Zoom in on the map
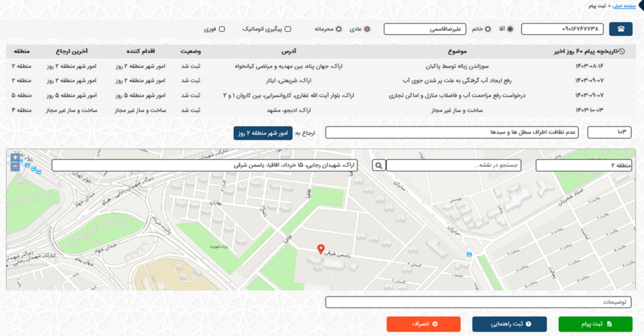The image size is (644, 336). (x=16, y=158)
